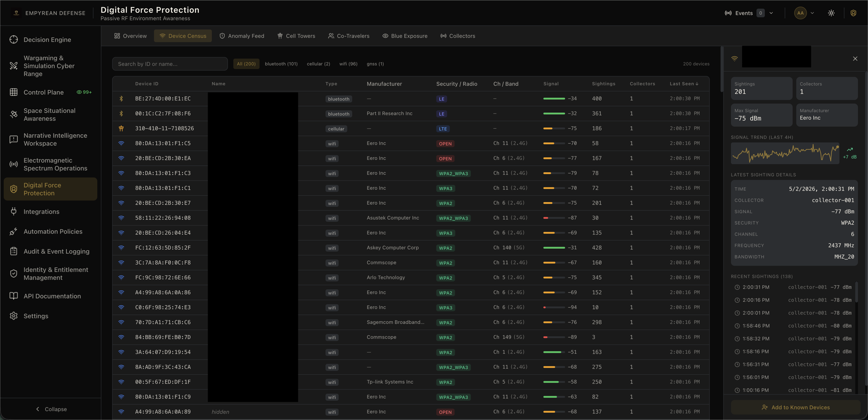Expand the Events dropdown
The height and width of the screenshot is (420, 868).
(749, 13)
